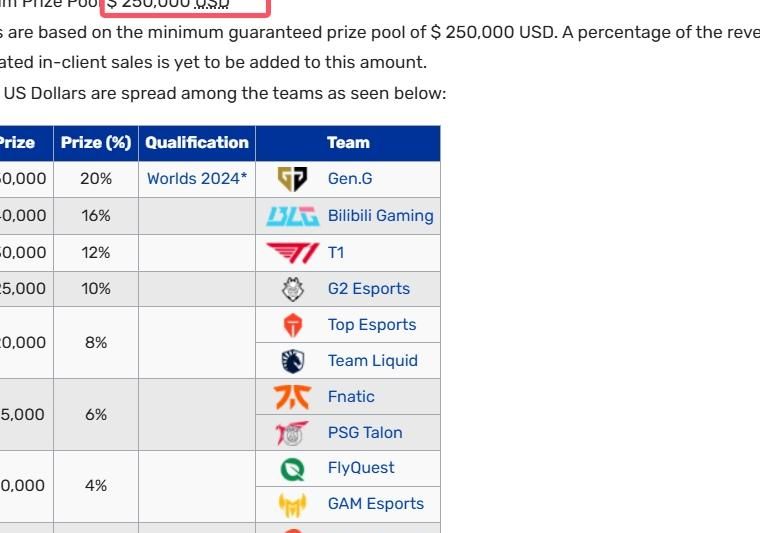This screenshot has width=760, height=533.
Task: Click the Fnatic team logo icon
Action: pyautogui.click(x=292, y=397)
